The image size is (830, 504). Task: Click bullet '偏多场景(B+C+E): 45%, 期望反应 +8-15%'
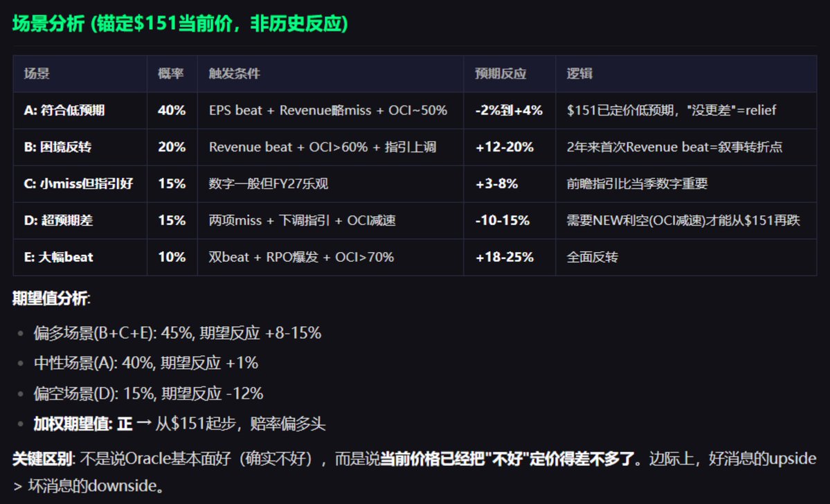coord(177,333)
